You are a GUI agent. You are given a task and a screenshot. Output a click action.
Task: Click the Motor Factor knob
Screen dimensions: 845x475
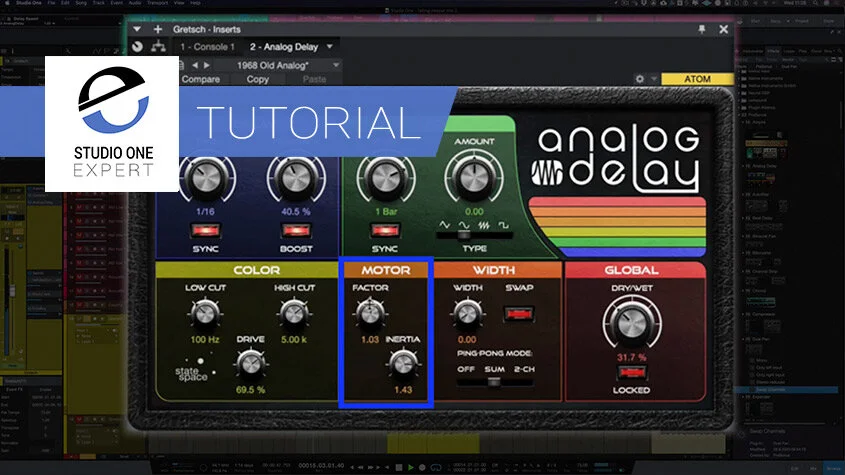370,313
